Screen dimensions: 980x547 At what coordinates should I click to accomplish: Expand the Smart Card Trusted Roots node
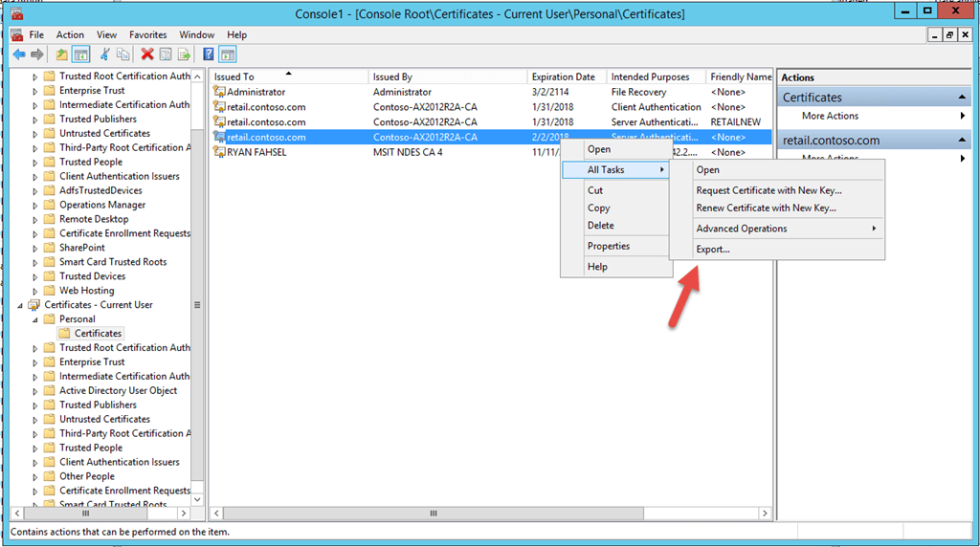click(x=35, y=262)
